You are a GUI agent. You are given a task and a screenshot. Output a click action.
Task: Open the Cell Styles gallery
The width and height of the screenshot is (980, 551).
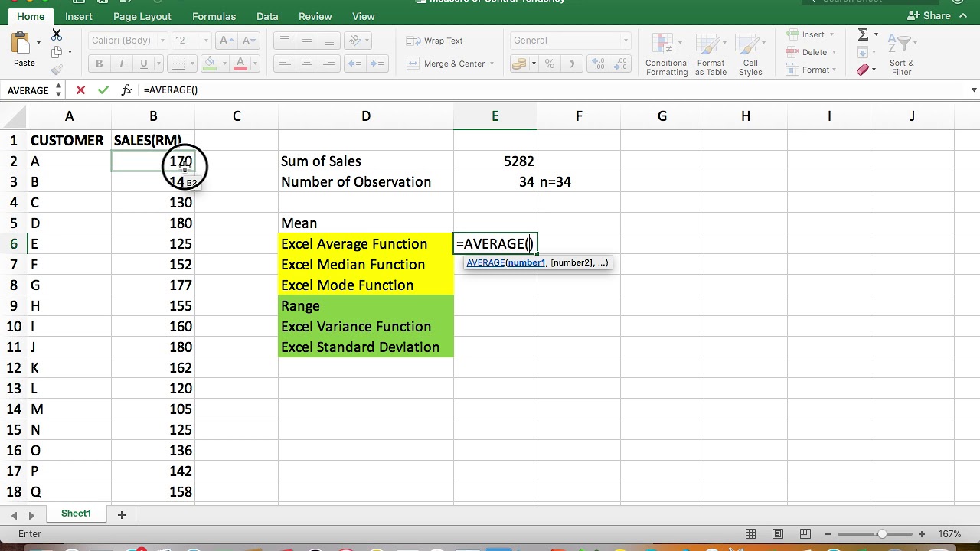(750, 54)
